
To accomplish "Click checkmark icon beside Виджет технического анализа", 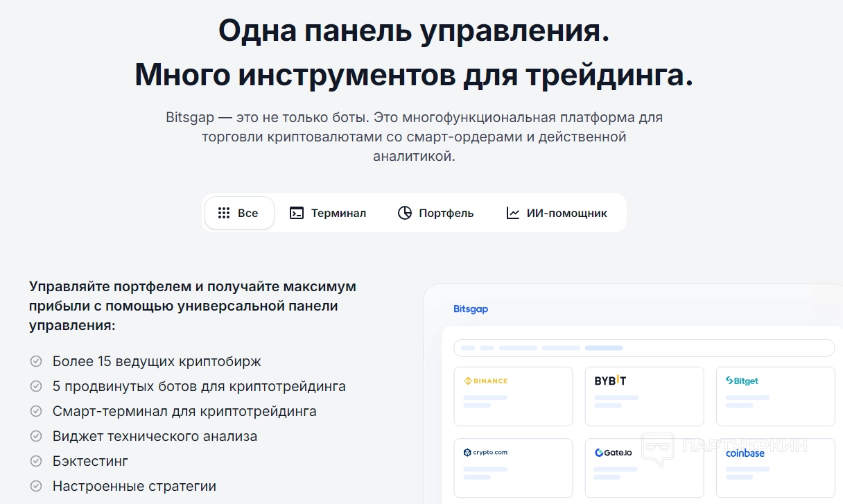I will point(36,436).
